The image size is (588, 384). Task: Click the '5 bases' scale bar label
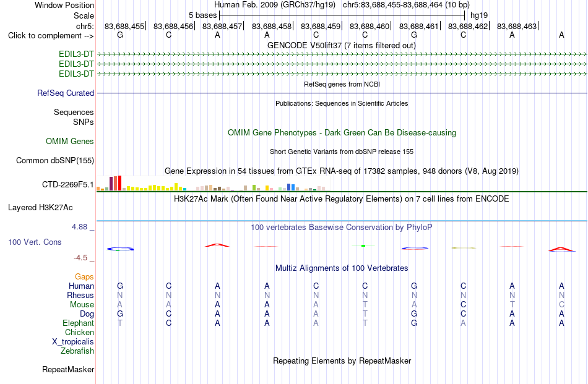pyautogui.click(x=202, y=15)
